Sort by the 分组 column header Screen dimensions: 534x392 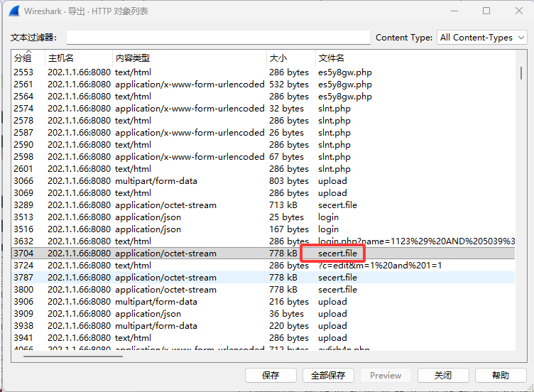pyautogui.click(x=23, y=58)
